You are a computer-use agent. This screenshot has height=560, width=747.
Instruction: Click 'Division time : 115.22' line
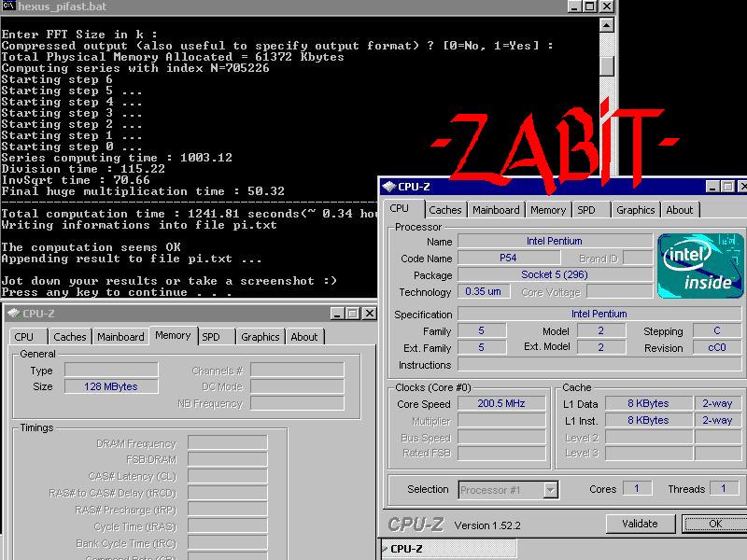click(83, 169)
